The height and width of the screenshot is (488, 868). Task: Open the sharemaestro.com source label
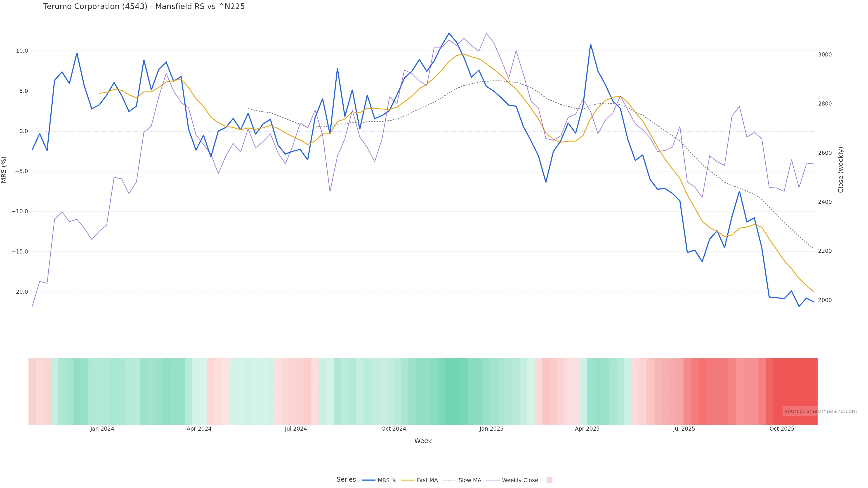(x=820, y=411)
